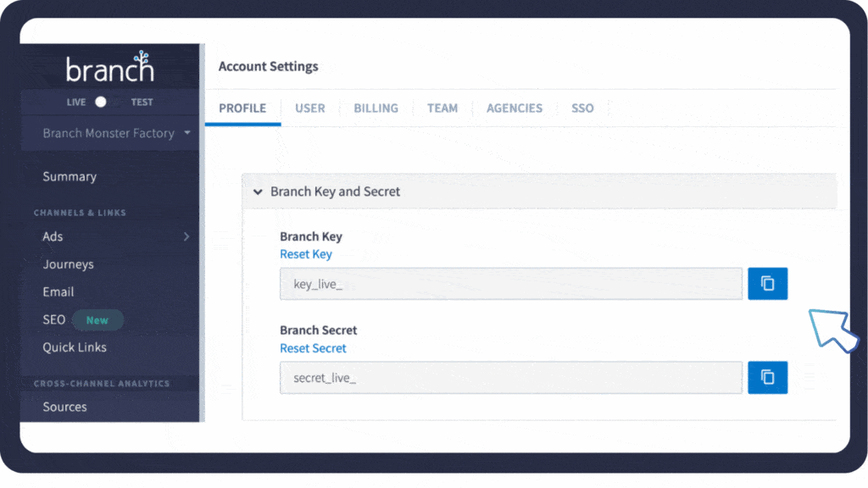Click the Branch Key input field
This screenshot has height=488, width=868.
pos(511,284)
